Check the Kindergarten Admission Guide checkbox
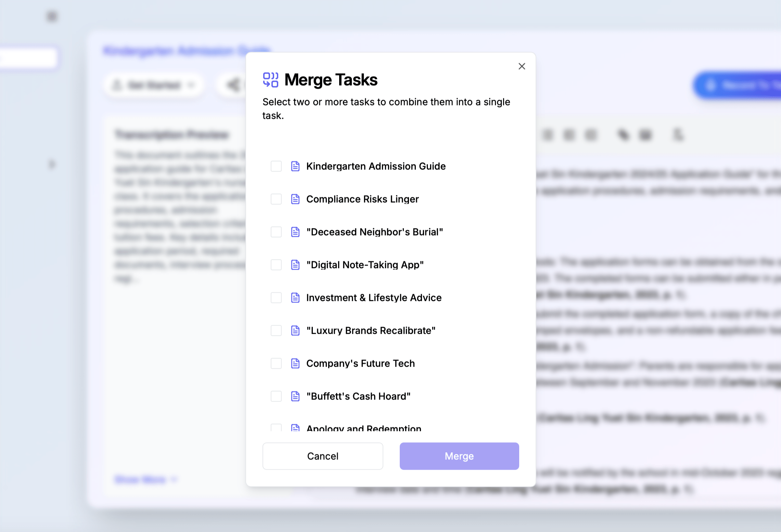 [276, 166]
